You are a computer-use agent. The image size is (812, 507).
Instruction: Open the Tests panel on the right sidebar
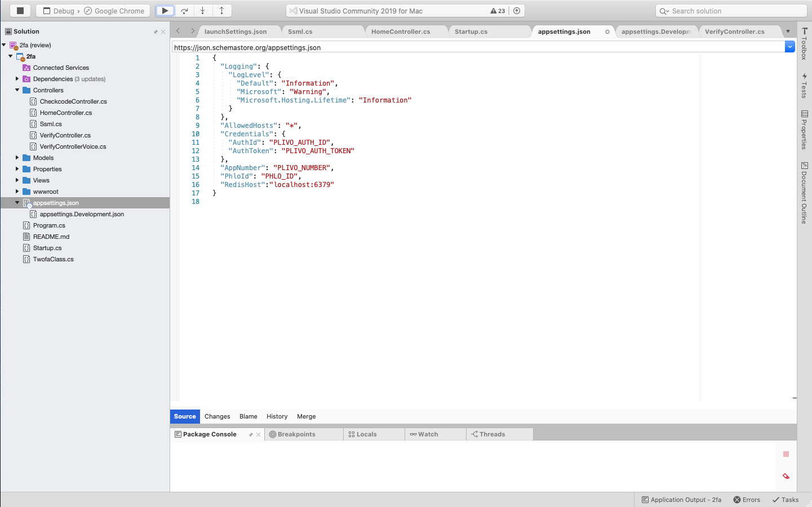[x=805, y=84]
